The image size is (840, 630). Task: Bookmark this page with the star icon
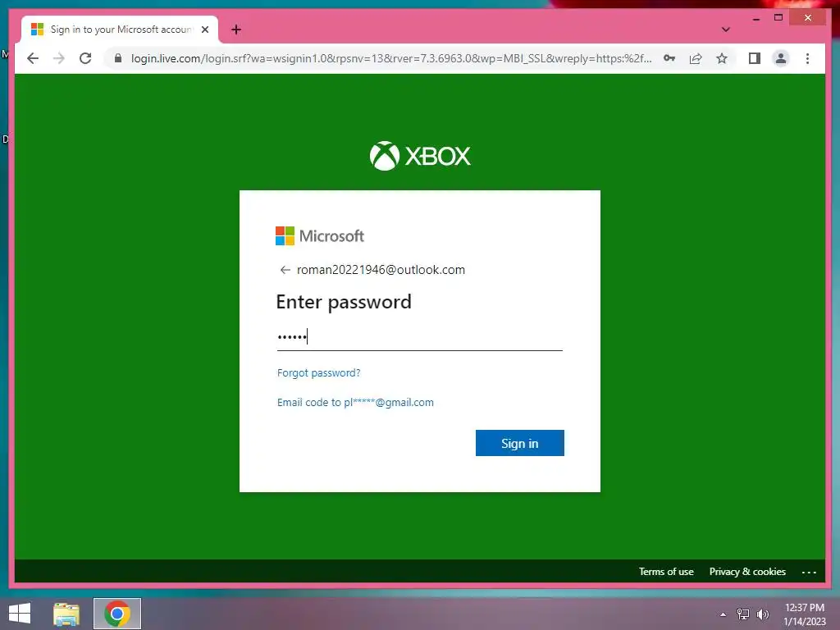(722, 58)
